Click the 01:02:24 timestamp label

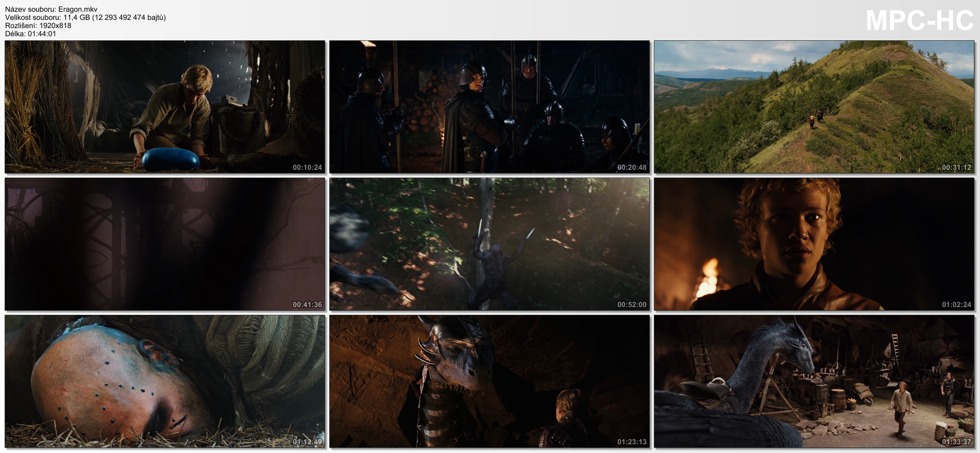click(957, 305)
